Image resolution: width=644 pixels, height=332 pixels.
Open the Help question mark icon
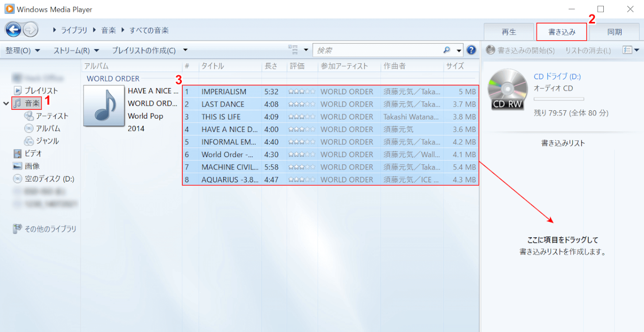click(471, 50)
